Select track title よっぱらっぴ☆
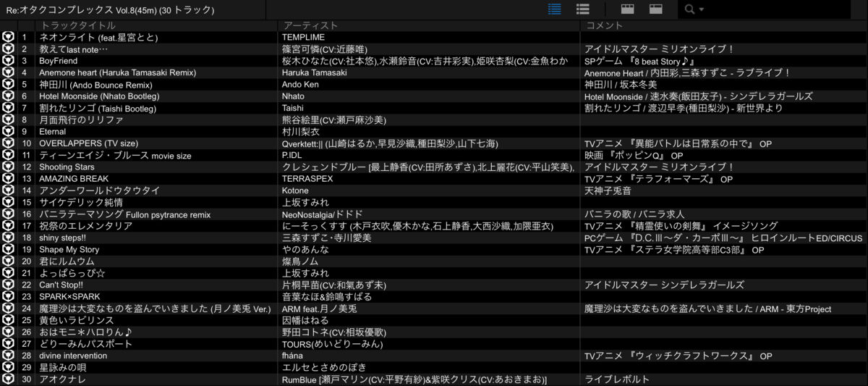Screen dimensions: 868x386 (72, 273)
